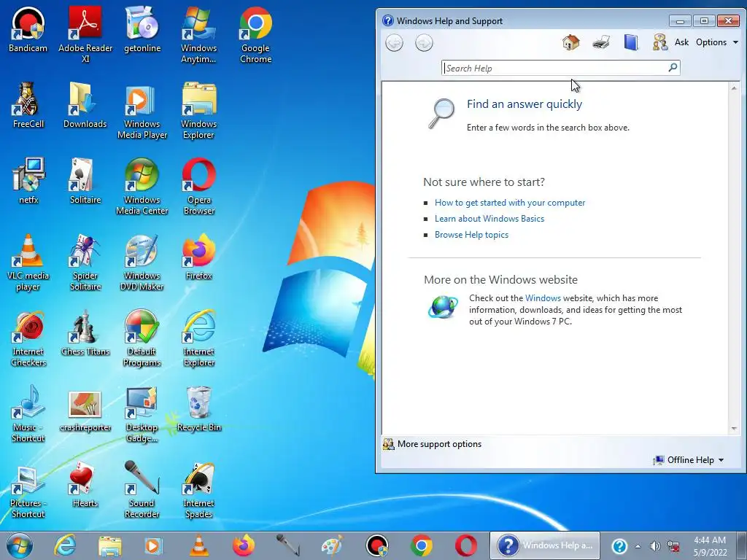747x560 pixels.
Task: Select the Google Chrome desktop icon
Action: 256,34
